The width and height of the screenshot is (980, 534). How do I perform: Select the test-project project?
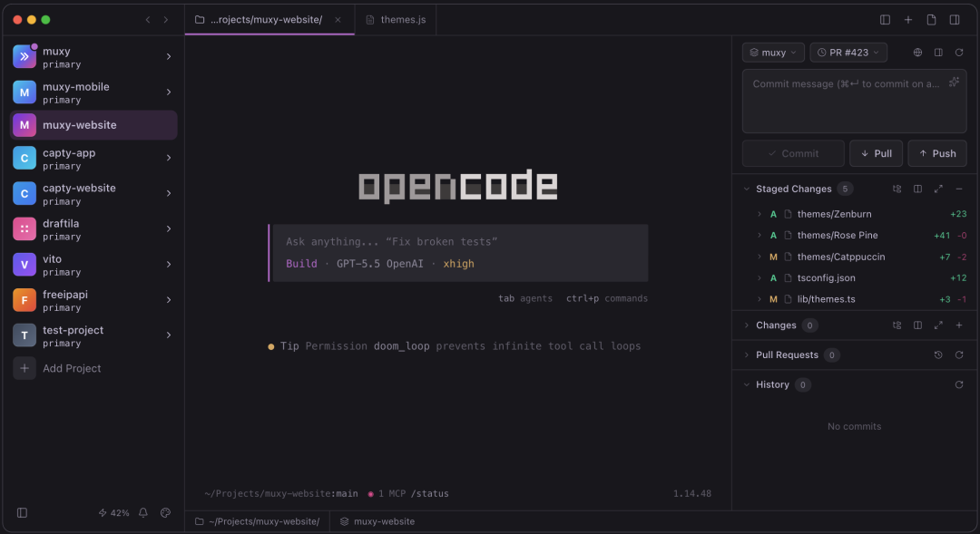93,336
